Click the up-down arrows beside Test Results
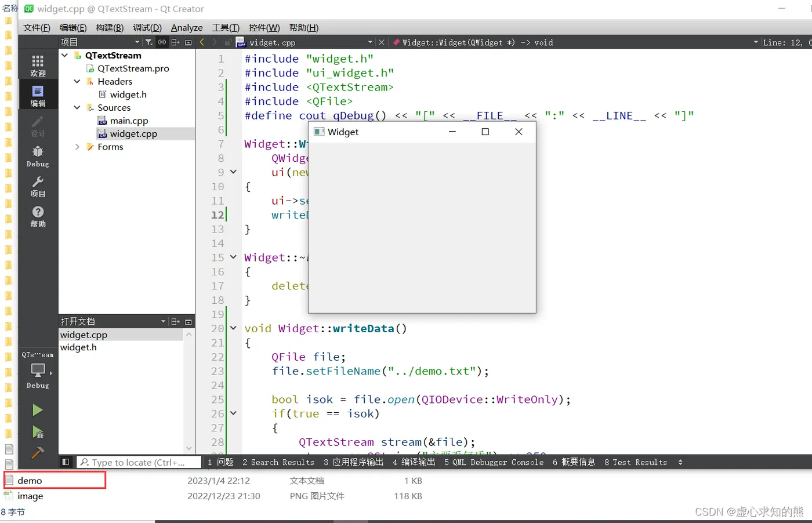This screenshot has height=523, width=812. [x=680, y=462]
